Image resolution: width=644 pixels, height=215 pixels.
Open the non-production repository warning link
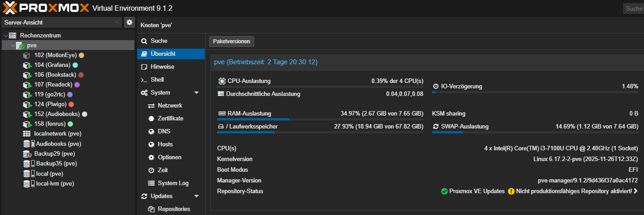click(x=576, y=191)
